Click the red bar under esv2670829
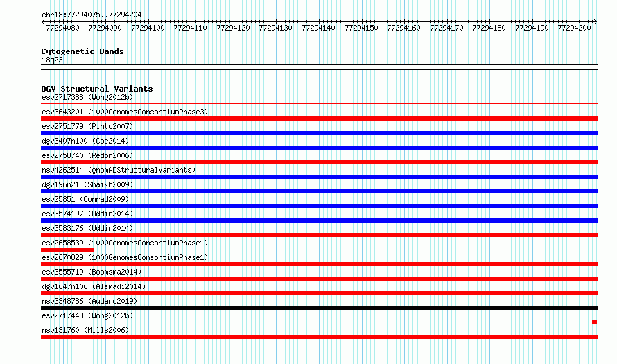 (319, 264)
